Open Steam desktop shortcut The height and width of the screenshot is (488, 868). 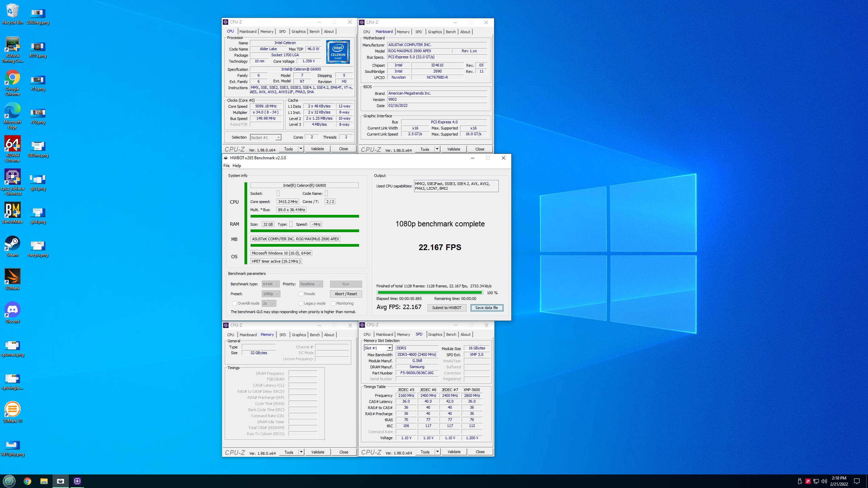13,247
